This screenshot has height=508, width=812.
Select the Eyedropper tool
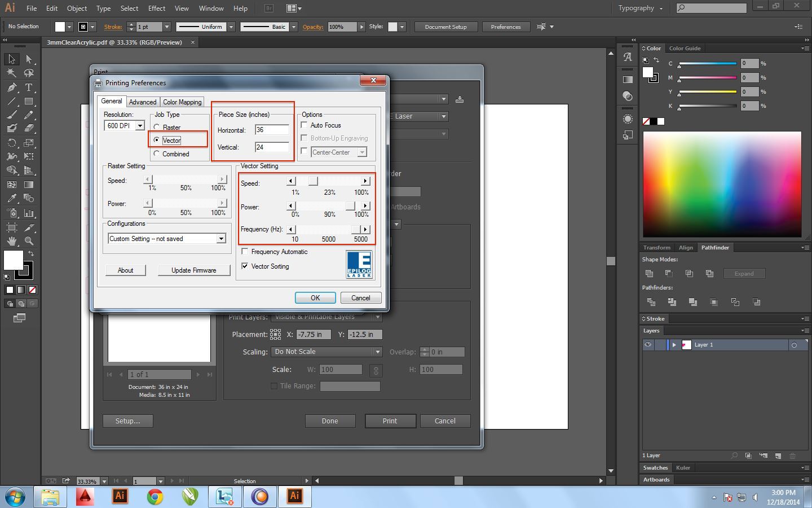pos(11,199)
